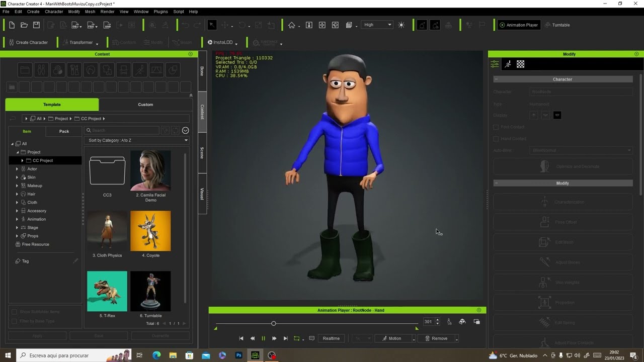The height and width of the screenshot is (362, 644).
Task: Jump to first frame
Action: click(x=241, y=338)
